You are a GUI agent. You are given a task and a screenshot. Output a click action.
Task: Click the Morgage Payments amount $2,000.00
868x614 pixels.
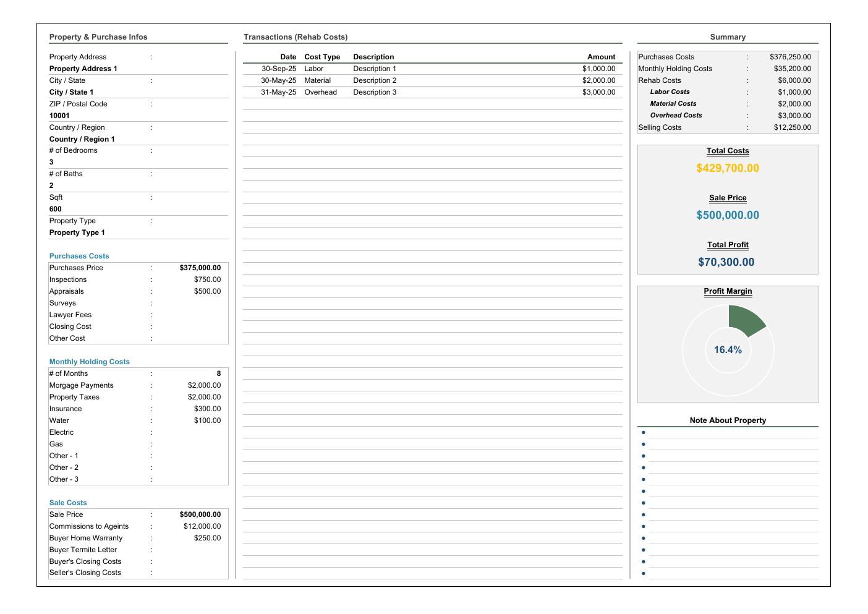tap(204, 385)
